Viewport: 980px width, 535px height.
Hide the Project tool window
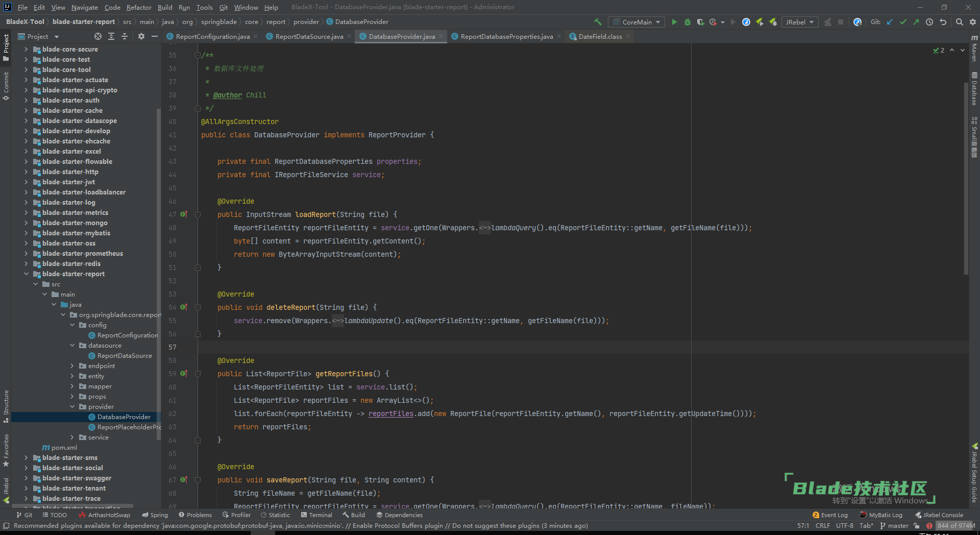pyautogui.click(x=155, y=36)
